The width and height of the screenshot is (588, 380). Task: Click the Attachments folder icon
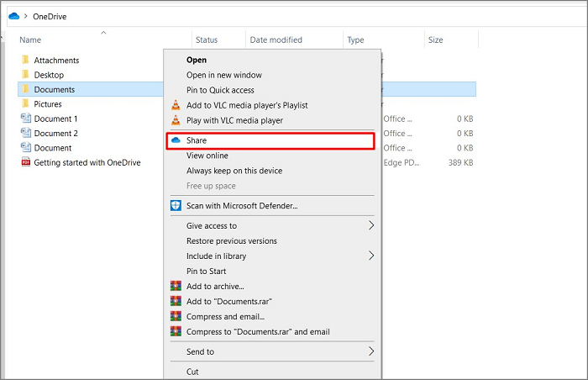[25, 61]
